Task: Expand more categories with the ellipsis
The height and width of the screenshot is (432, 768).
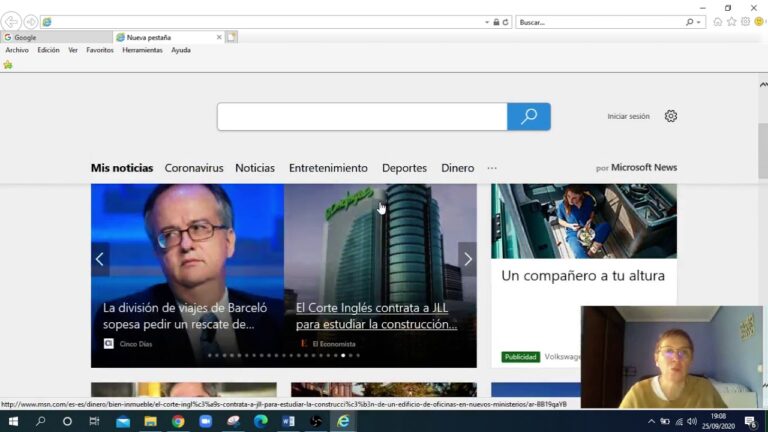Action: [x=492, y=168]
